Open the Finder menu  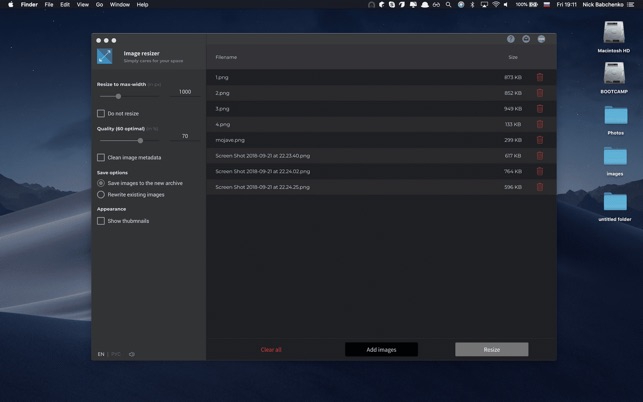tap(29, 5)
